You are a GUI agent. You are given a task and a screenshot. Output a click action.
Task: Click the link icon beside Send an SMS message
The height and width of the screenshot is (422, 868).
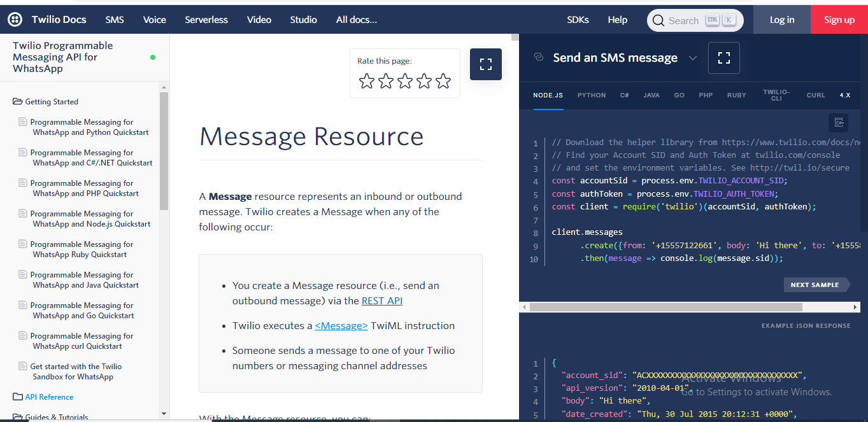pos(539,57)
